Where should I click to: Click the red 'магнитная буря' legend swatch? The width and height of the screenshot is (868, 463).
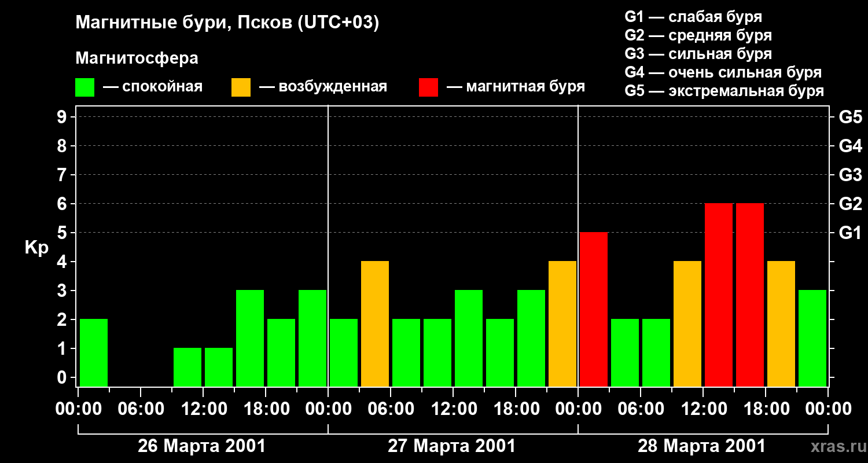click(x=428, y=87)
